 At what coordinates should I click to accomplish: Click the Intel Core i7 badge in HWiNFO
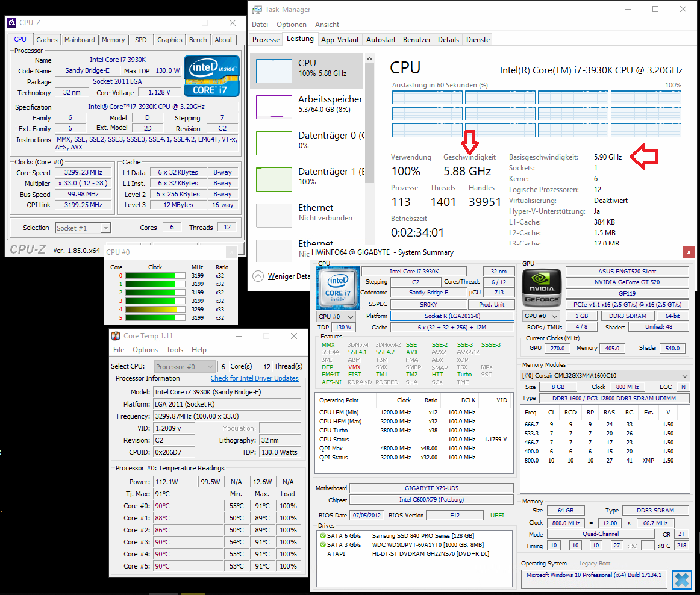click(337, 287)
